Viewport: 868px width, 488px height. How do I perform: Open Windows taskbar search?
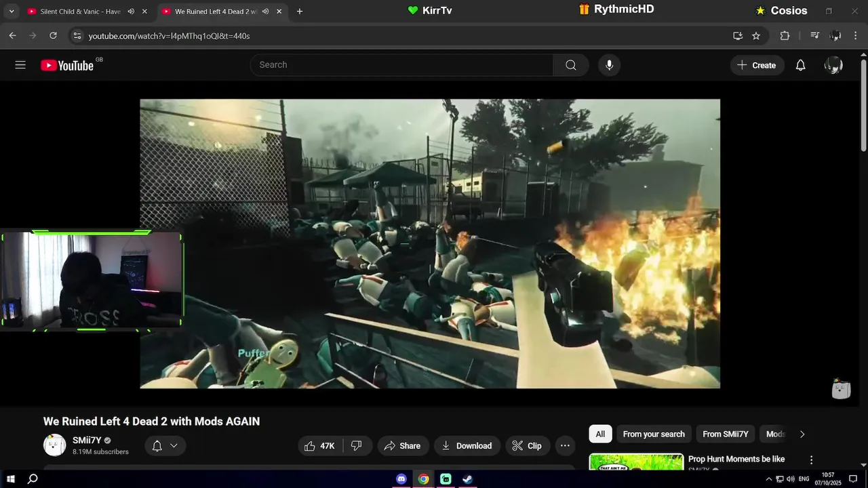coord(33,479)
